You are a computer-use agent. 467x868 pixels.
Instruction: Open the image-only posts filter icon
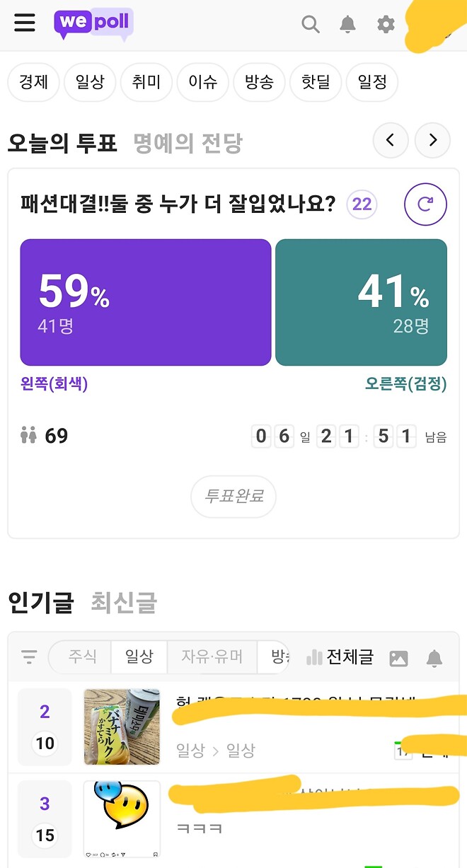pos(398,657)
